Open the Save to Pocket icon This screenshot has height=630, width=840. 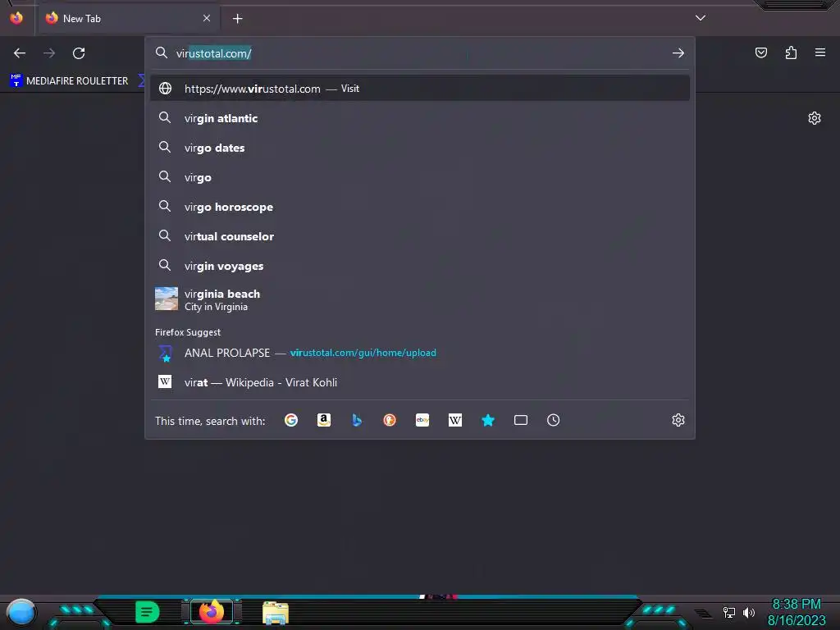coord(760,52)
